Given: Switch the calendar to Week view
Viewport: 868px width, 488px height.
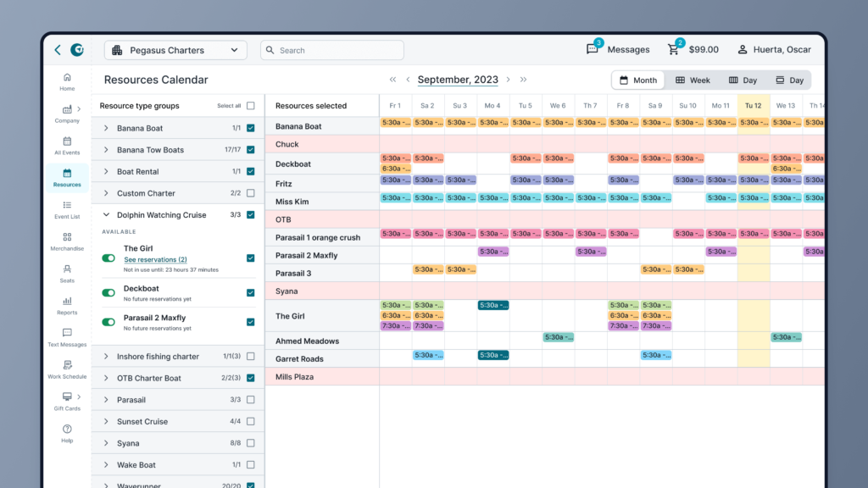Looking at the screenshot, I should tap(692, 79).
